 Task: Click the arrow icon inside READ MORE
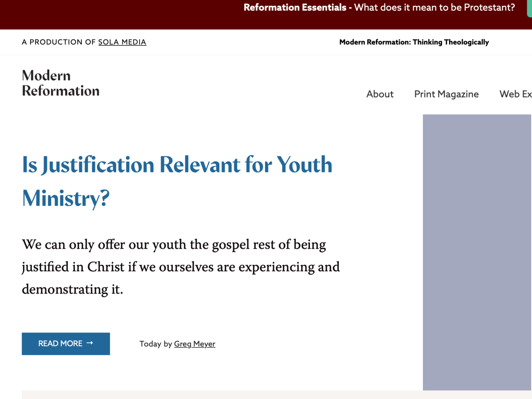(x=90, y=343)
